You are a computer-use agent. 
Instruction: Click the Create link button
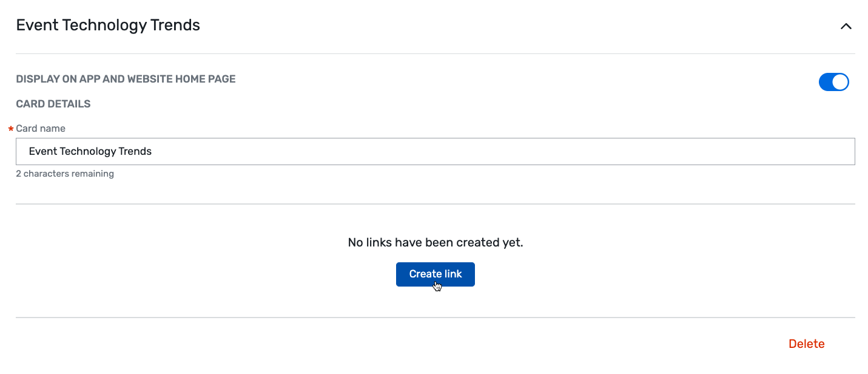435,274
